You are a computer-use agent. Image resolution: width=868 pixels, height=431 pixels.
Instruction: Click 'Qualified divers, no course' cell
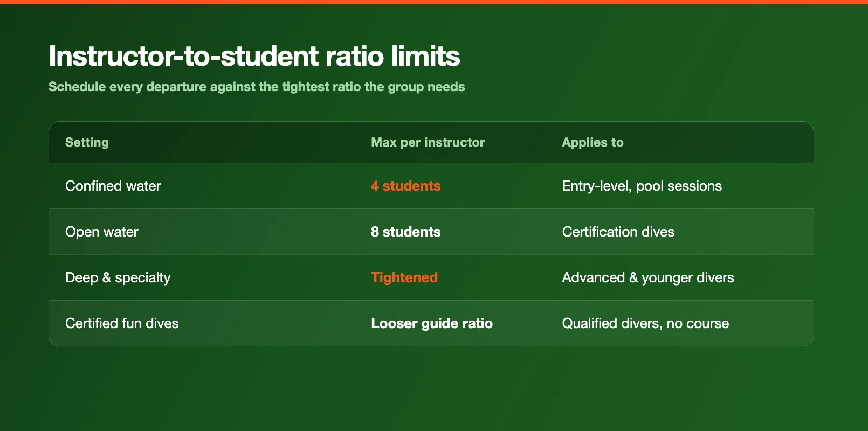[645, 323]
